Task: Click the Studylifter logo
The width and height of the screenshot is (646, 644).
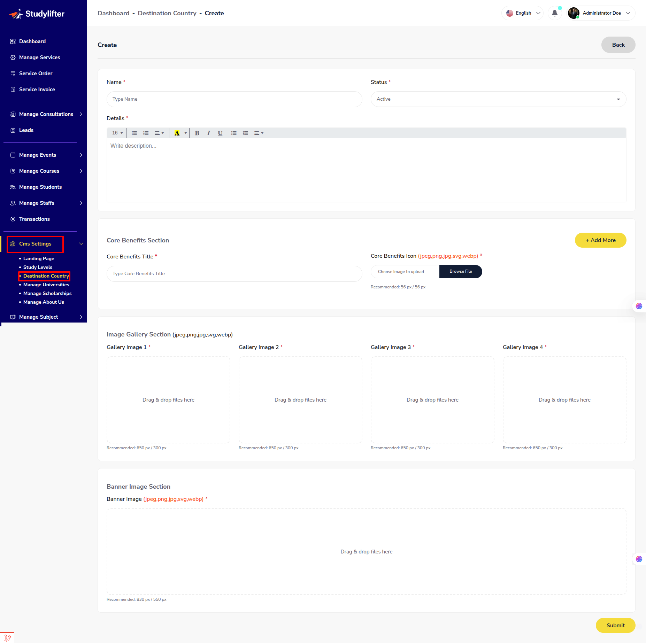Action: point(37,14)
